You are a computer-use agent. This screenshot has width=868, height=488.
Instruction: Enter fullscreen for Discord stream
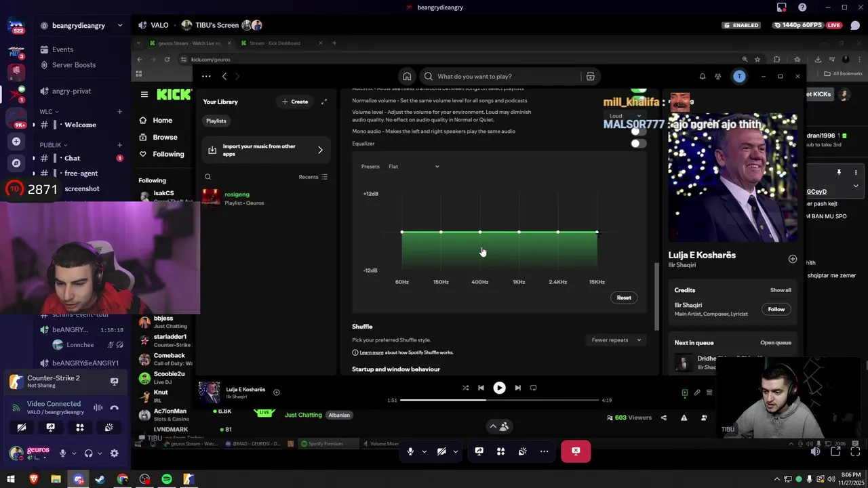coord(855,451)
